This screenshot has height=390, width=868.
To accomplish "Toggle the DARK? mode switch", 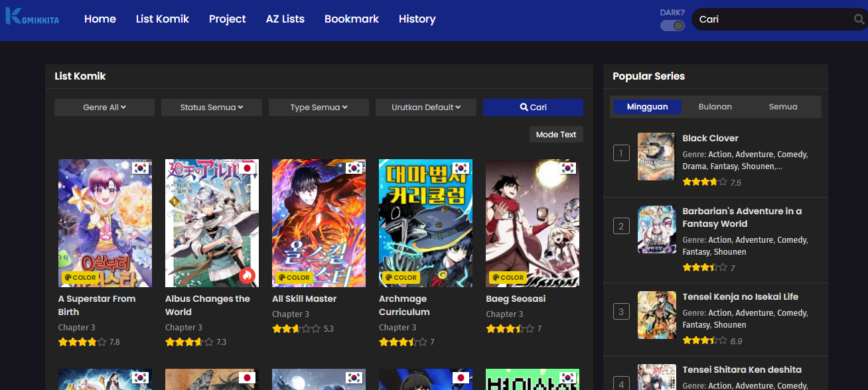I will [672, 25].
